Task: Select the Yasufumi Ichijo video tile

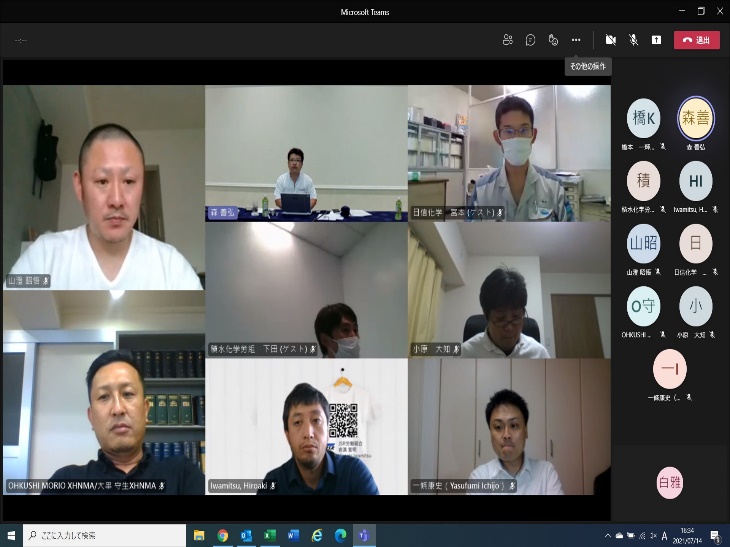Action: click(509, 426)
